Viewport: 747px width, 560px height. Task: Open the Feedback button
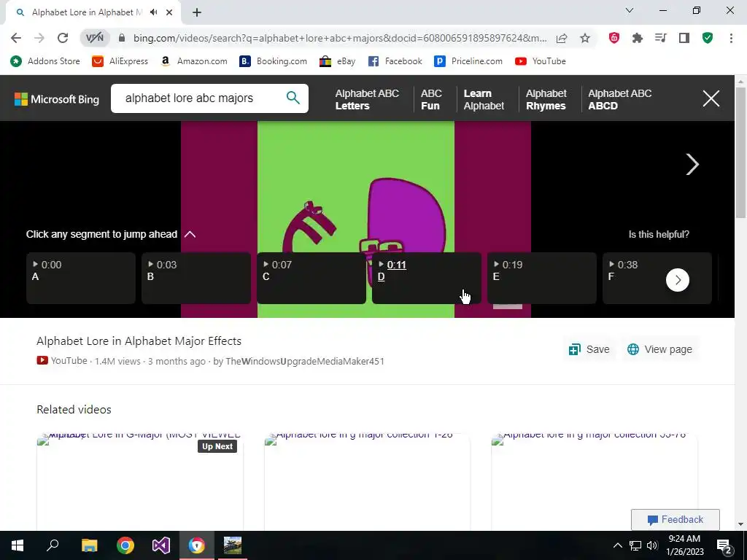coord(675,519)
